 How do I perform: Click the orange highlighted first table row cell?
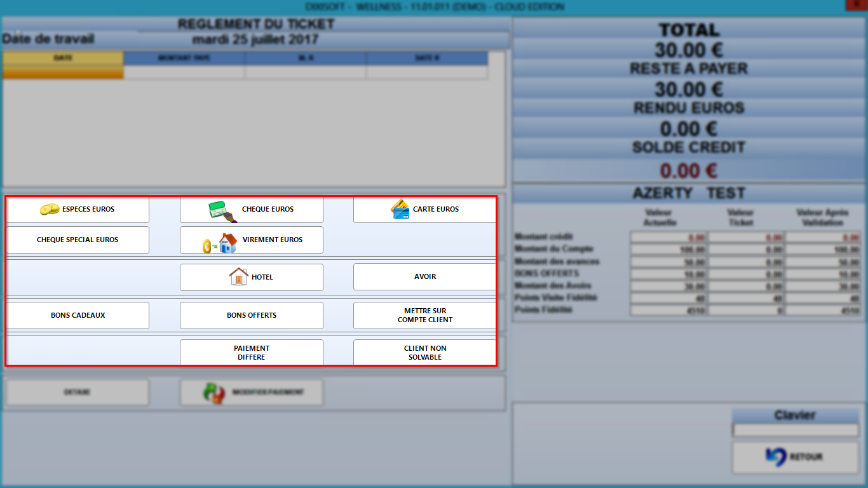coord(63,72)
